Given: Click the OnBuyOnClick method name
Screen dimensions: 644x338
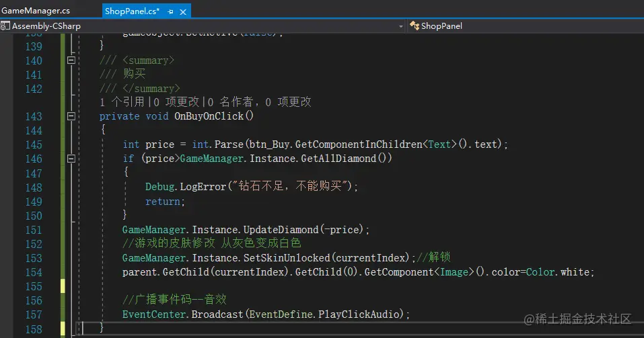Looking at the screenshot, I should click(x=209, y=116).
